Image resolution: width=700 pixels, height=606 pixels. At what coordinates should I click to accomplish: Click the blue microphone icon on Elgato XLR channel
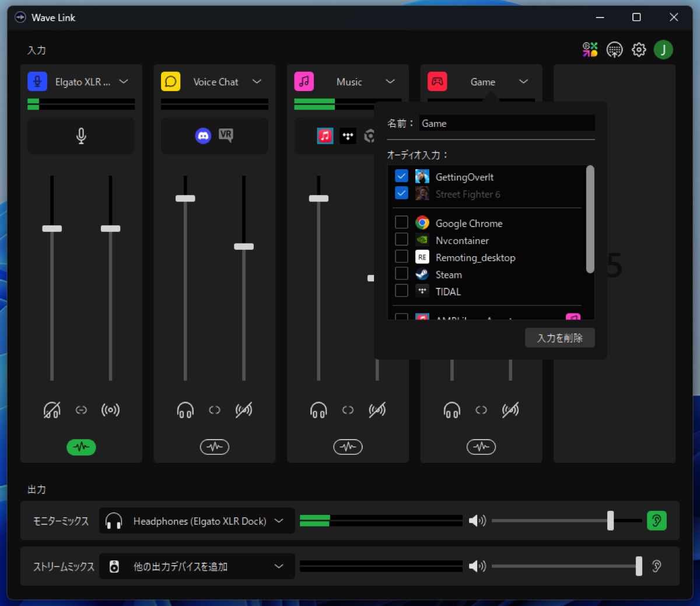[x=37, y=82]
